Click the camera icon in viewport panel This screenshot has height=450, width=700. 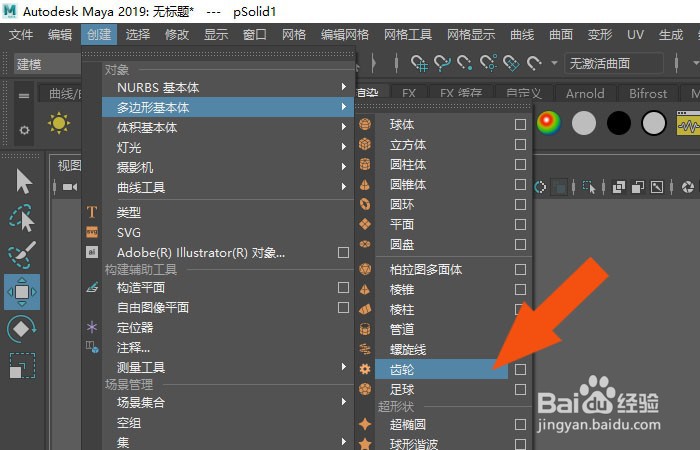70,187
